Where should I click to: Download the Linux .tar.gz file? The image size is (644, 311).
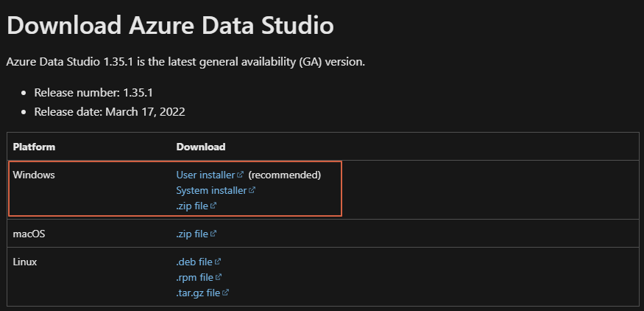point(199,293)
